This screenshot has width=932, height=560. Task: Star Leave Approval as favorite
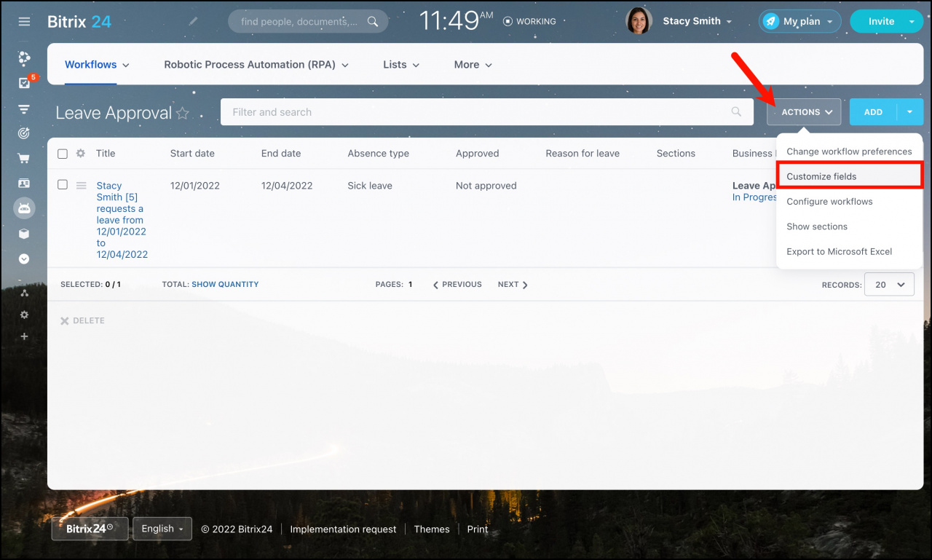pyautogui.click(x=183, y=113)
